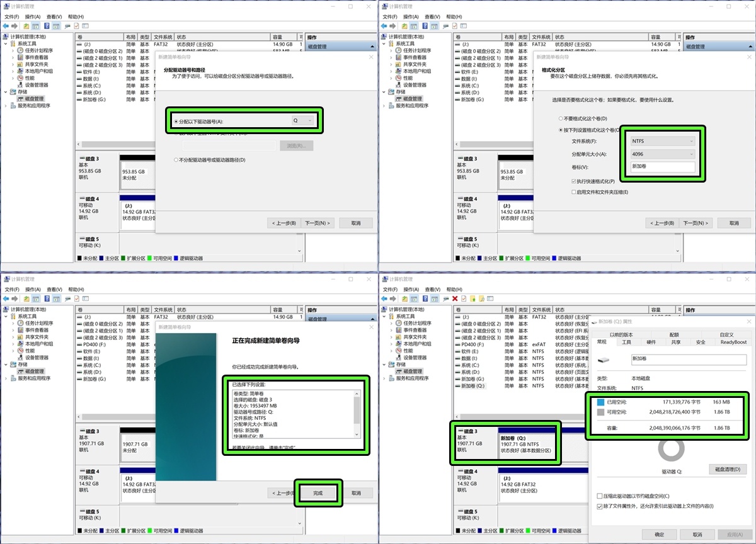Viewport: 756px width, 544px height.
Task: Open the 工具 tab in properties dialog
Action: [x=626, y=342]
